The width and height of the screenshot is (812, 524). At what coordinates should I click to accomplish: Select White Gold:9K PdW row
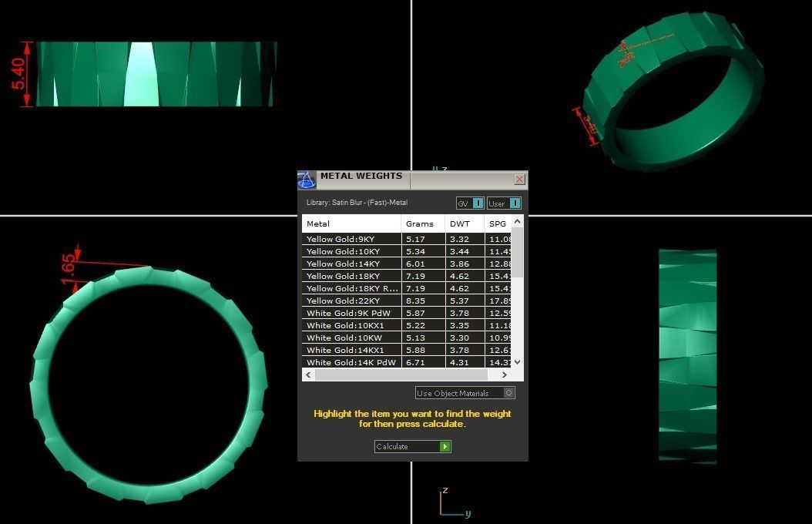click(407, 314)
